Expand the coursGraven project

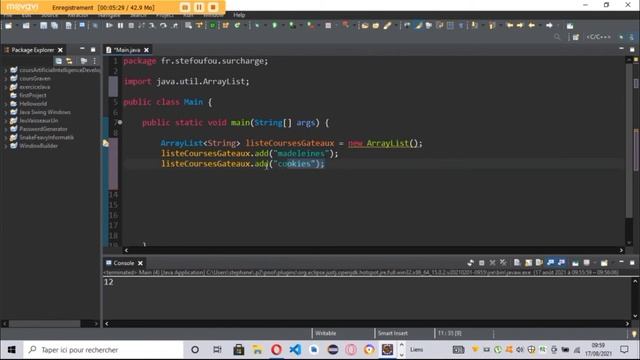click(x=5, y=79)
